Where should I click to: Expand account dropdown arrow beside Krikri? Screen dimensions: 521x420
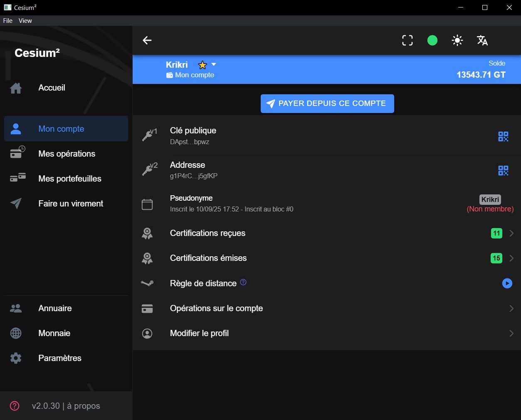214,64
